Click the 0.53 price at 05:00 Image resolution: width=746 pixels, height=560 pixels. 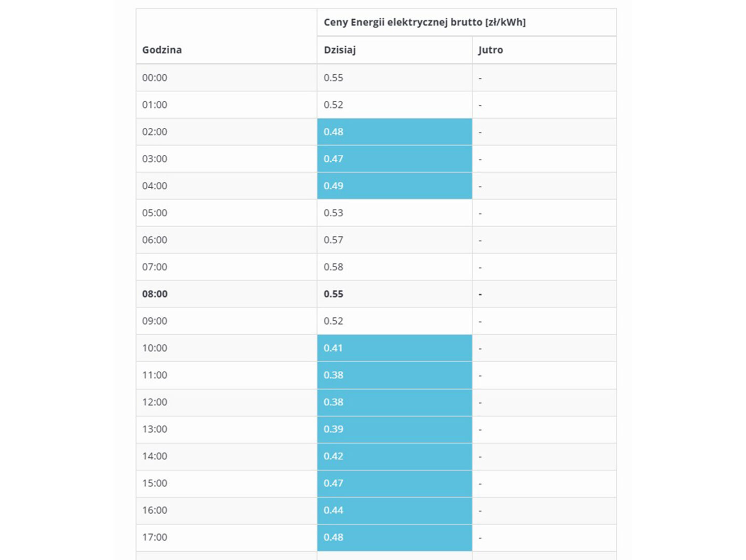tap(334, 213)
